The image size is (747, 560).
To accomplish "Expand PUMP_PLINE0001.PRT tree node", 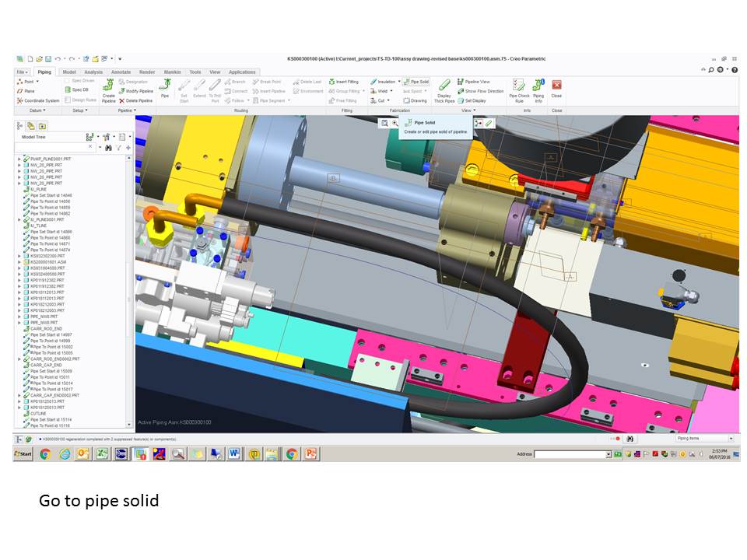I will click(19, 159).
